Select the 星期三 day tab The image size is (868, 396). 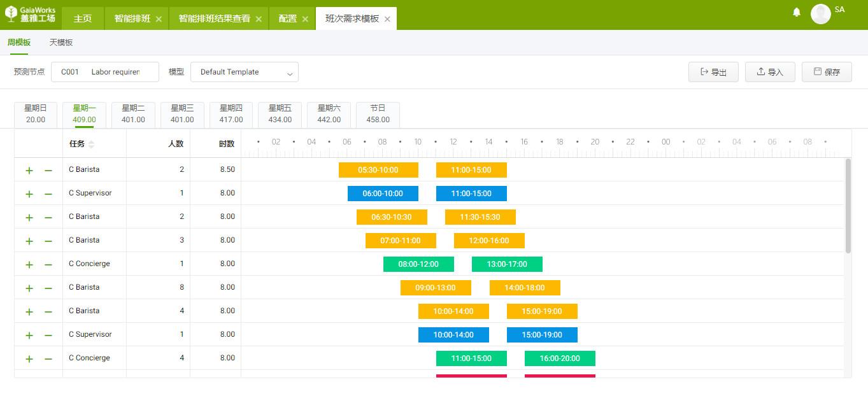point(182,115)
